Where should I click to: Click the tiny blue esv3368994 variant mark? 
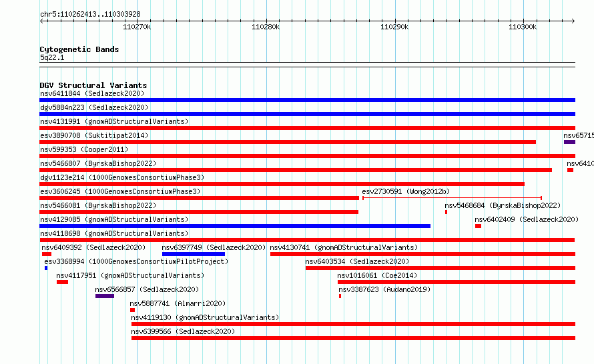tap(46, 268)
